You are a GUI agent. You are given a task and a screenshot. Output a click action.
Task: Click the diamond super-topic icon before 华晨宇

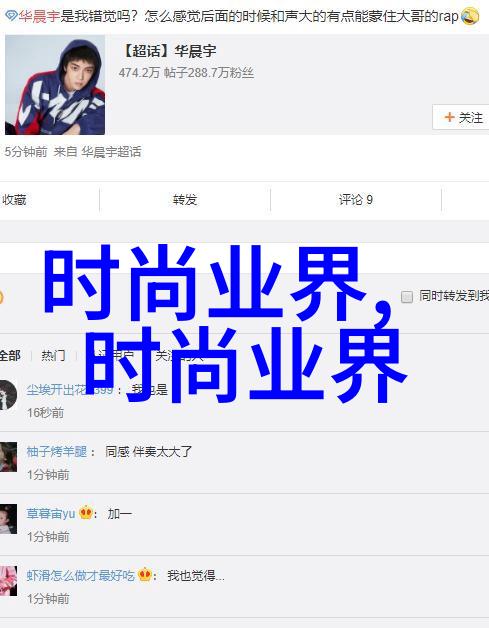[11, 17]
